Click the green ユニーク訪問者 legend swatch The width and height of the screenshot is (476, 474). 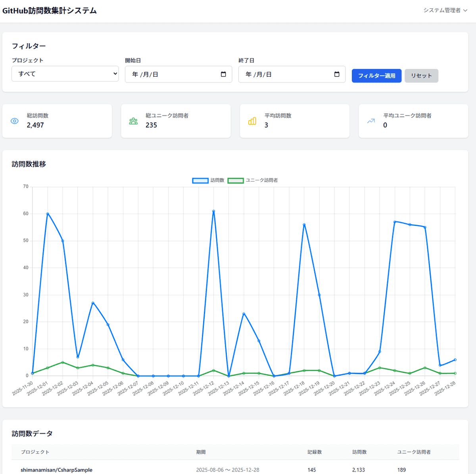coord(236,180)
